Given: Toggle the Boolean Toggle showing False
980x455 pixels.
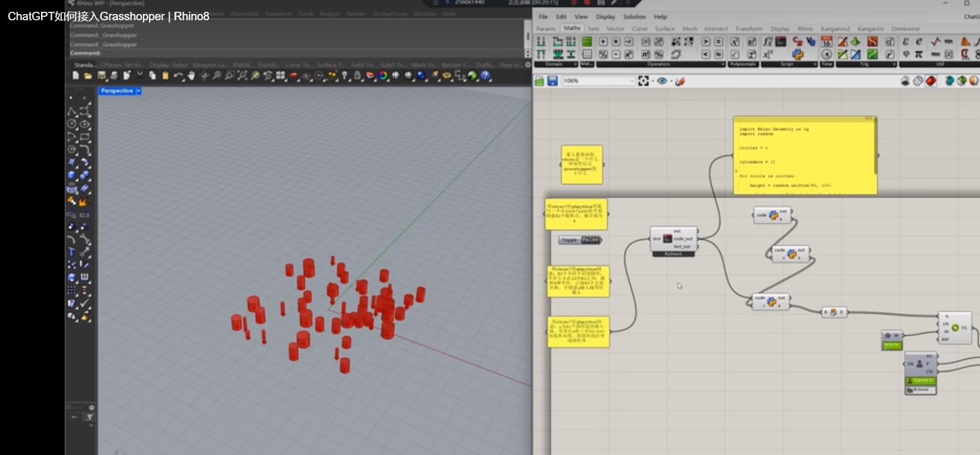Looking at the screenshot, I should tap(580, 240).
